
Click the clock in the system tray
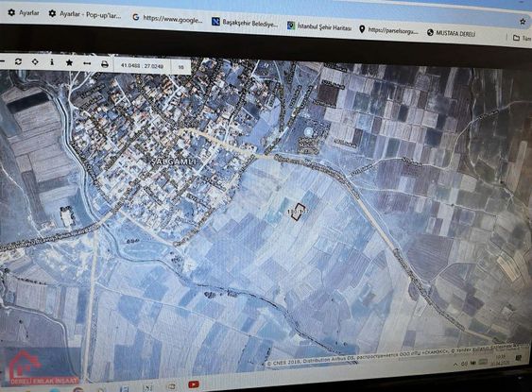(500, 359)
